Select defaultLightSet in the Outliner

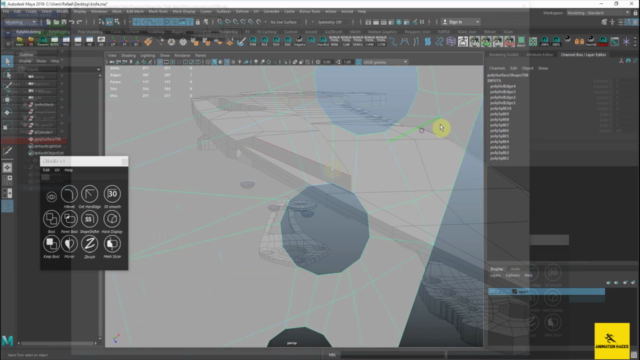47,146
